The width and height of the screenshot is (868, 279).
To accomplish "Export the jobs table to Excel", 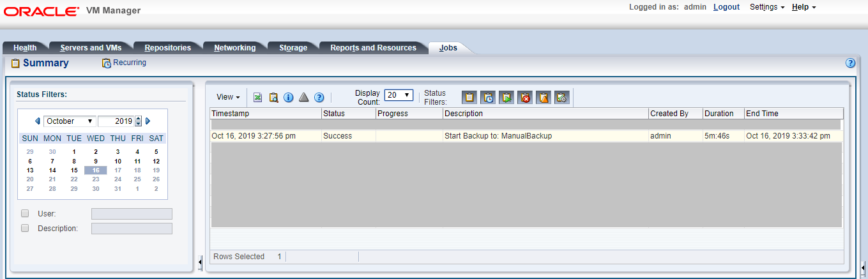I will (258, 98).
